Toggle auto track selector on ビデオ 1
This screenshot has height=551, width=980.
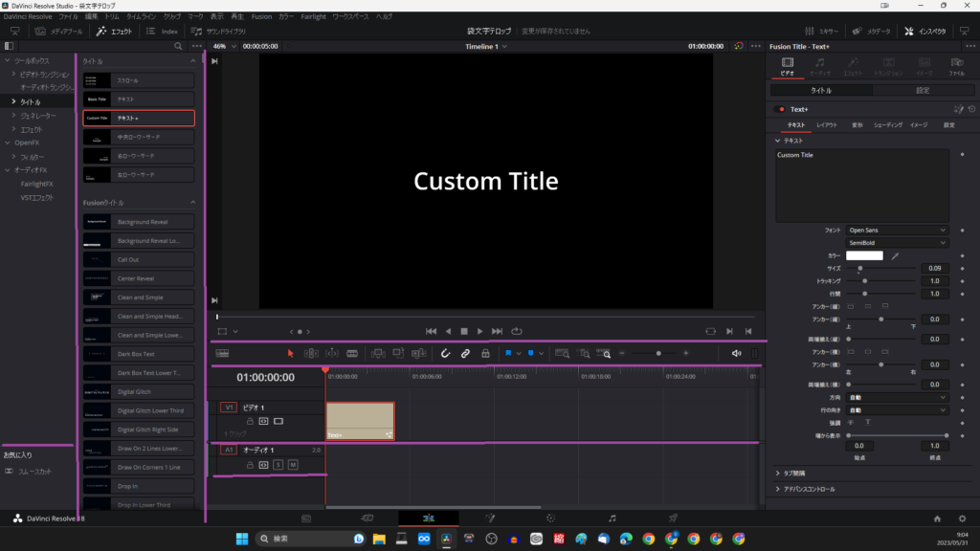click(264, 421)
